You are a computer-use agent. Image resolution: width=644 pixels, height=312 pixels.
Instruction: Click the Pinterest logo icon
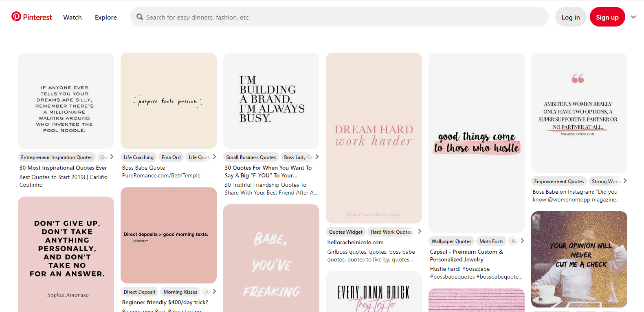(16, 17)
